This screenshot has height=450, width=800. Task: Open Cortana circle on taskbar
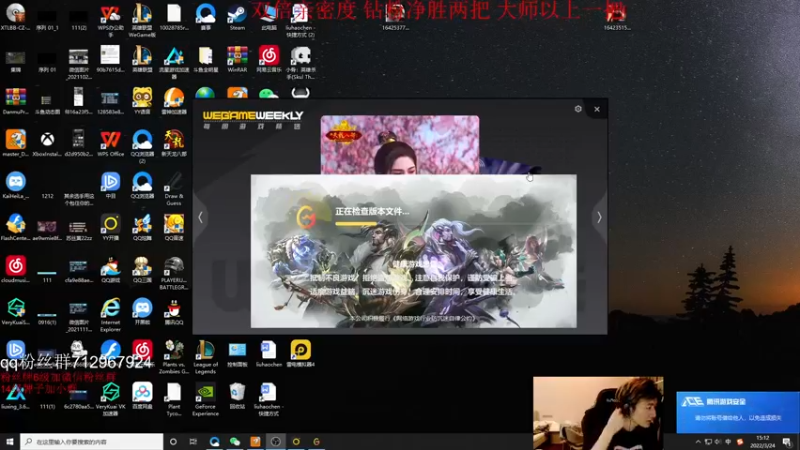click(173, 441)
